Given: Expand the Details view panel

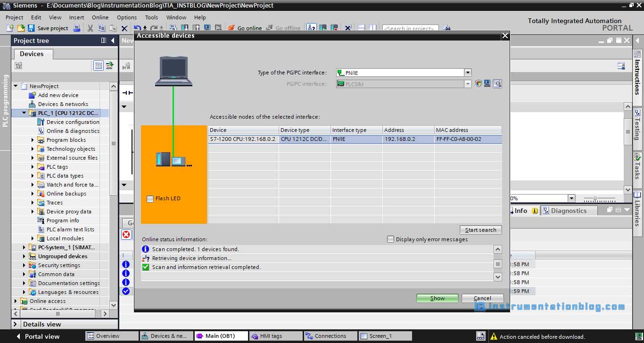Looking at the screenshot, I should click(x=16, y=324).
